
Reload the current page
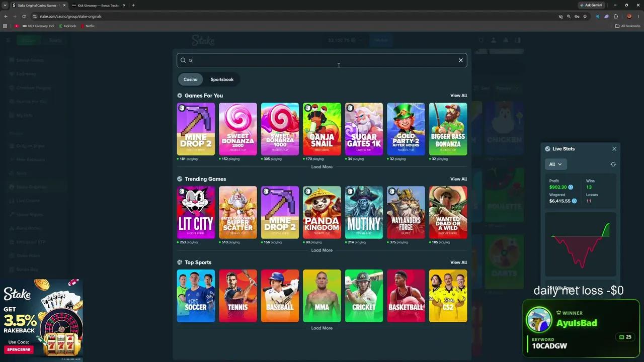[24, 16]
